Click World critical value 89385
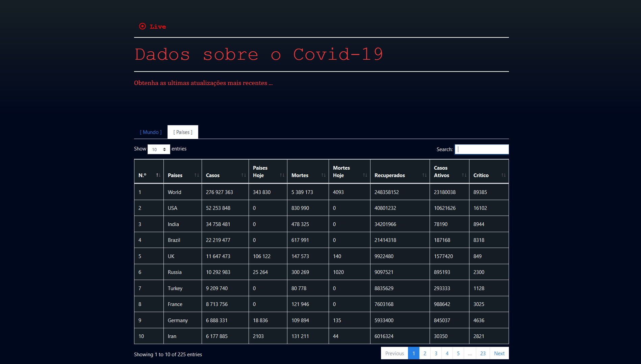 coord(480,192)
